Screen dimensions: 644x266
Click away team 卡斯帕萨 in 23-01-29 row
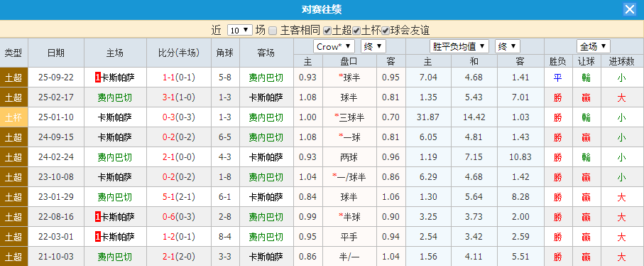pos(266,197)
